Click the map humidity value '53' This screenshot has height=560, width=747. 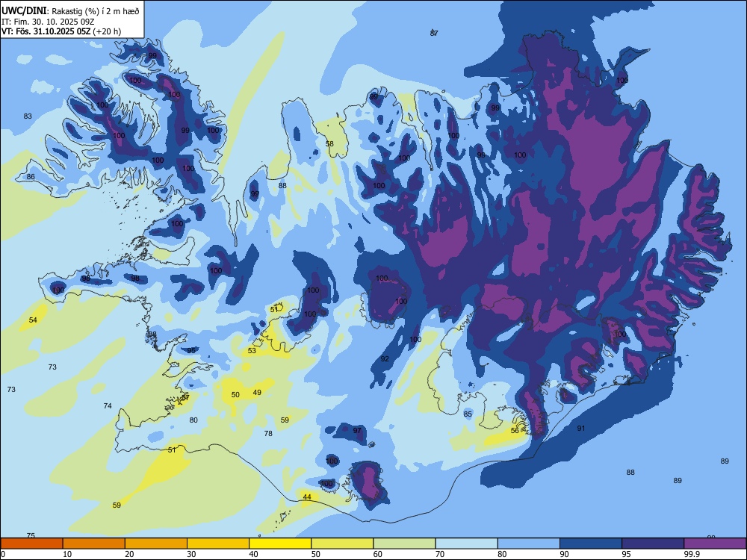tap(252, 350)
